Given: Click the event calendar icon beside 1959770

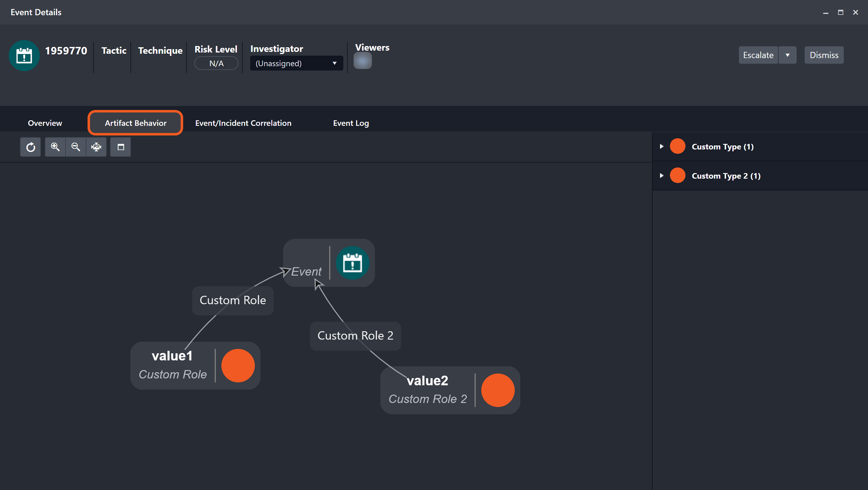Looking at the screenshot, I should [24, 56].
